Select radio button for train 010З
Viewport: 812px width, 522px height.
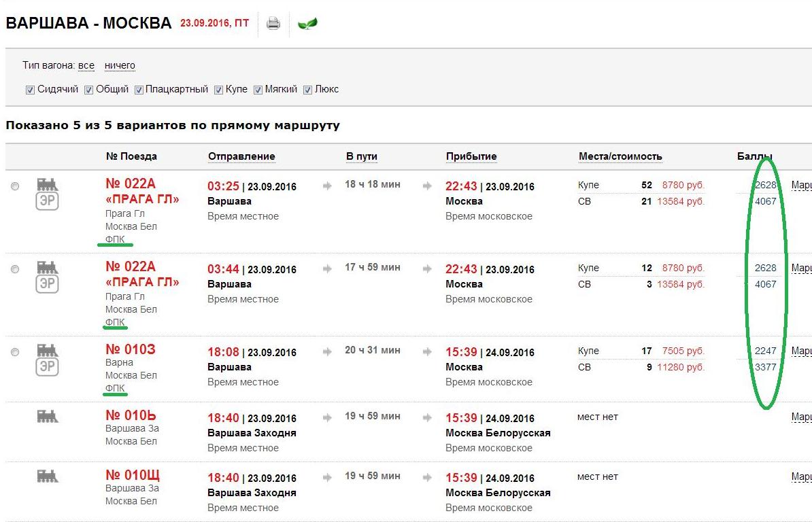(x=15, y=352)
